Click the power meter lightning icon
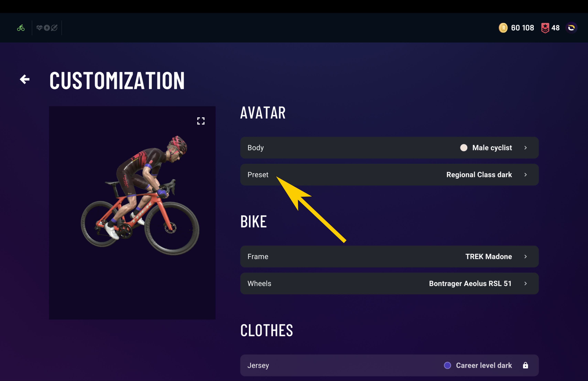 point(47,28)
